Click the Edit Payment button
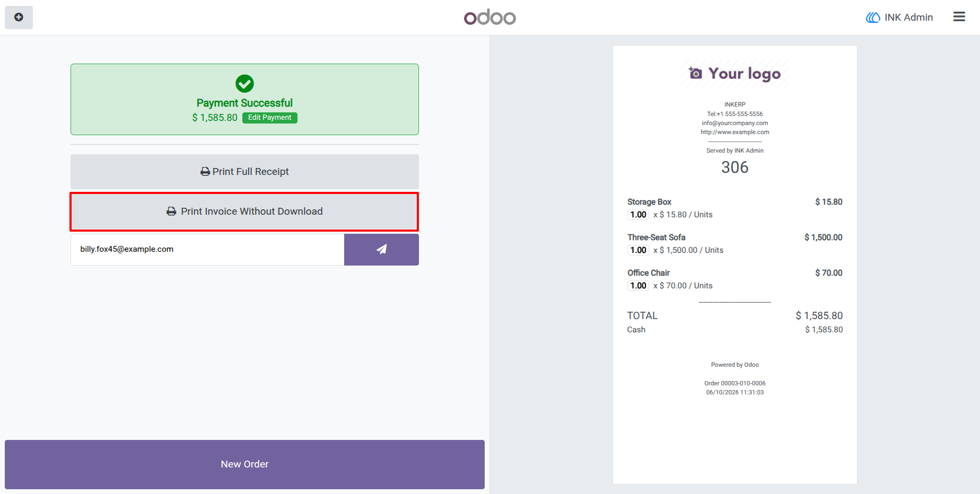The width and height of the screenshot is (980, 494). (269, 118)
